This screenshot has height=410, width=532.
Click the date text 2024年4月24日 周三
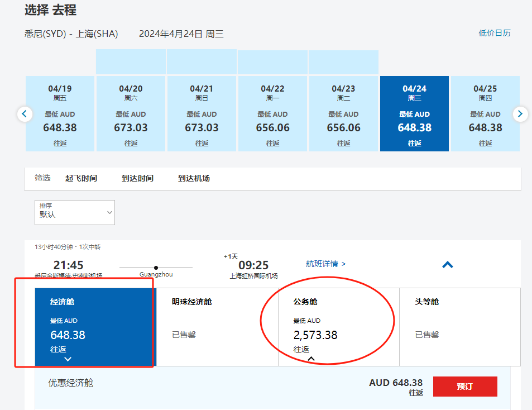181,34
